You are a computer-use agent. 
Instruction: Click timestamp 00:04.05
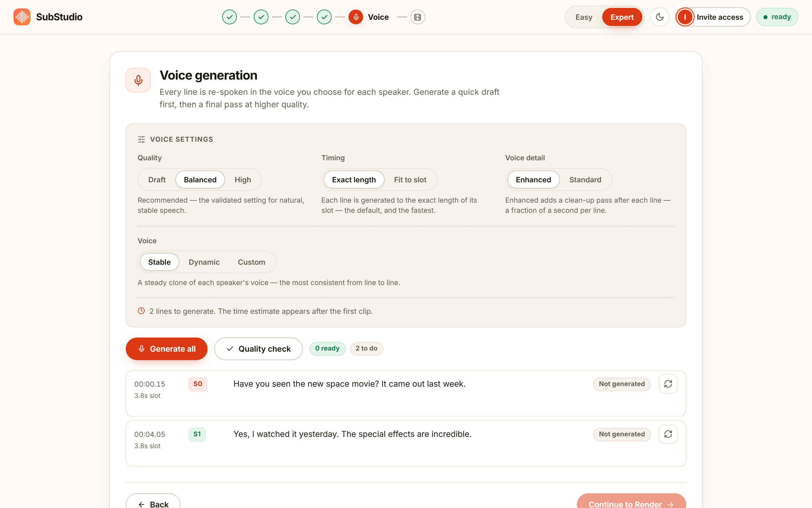[x=150, y=434]
